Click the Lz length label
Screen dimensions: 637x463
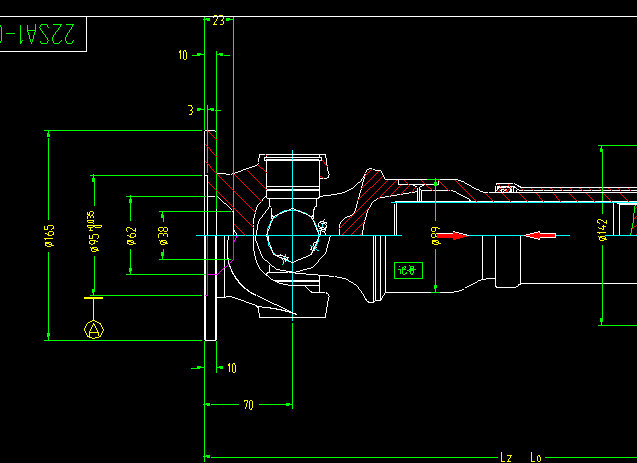pos(506,457)
